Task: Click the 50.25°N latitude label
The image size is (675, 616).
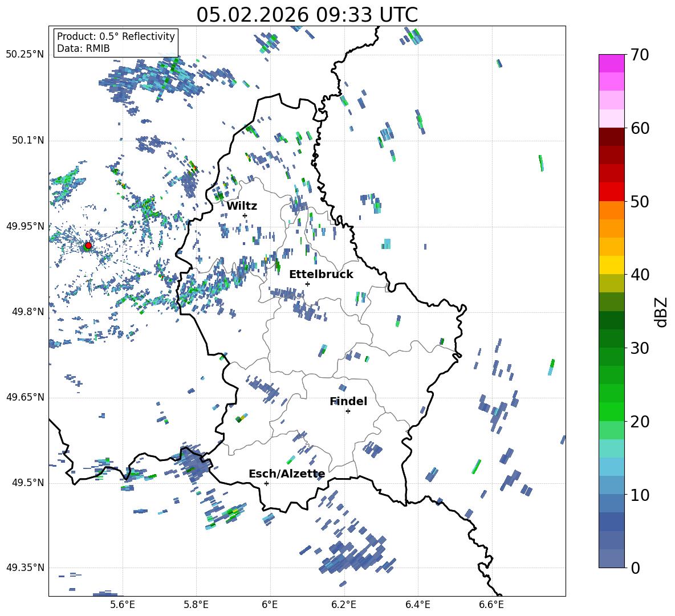Action: pos(25,55)
